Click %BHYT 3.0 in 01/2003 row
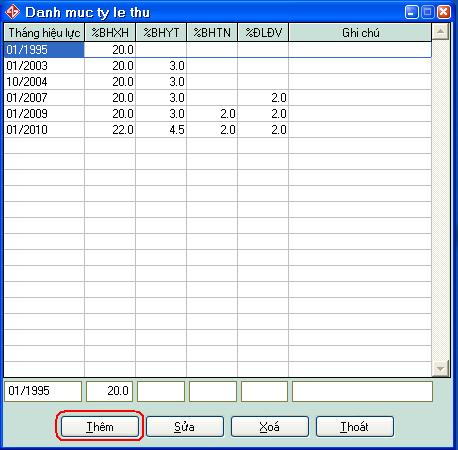The width and height of the screenshot is (458, 450). pyautogui.click(x=161, y=66)
